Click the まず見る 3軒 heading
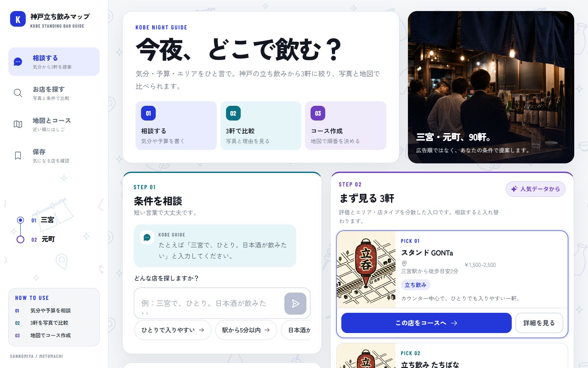Viewport: 588px width, 368px height. point(367,198)
